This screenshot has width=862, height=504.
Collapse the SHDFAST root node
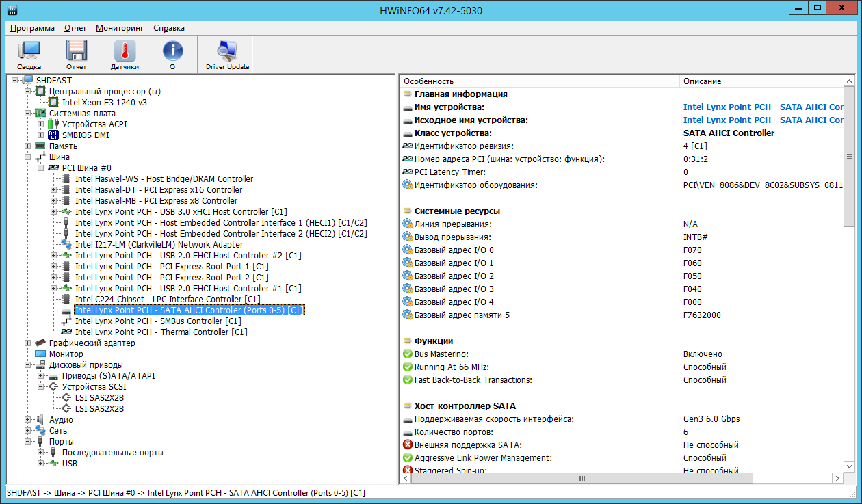[15, 81]
